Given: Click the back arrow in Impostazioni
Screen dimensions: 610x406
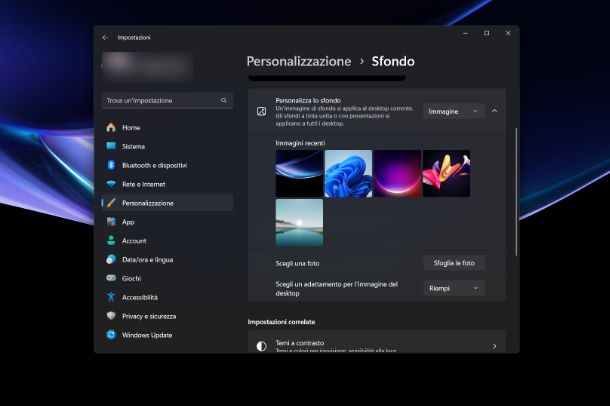Looking at the screenshot, I should pyautogui.click(x=105, y=37).
